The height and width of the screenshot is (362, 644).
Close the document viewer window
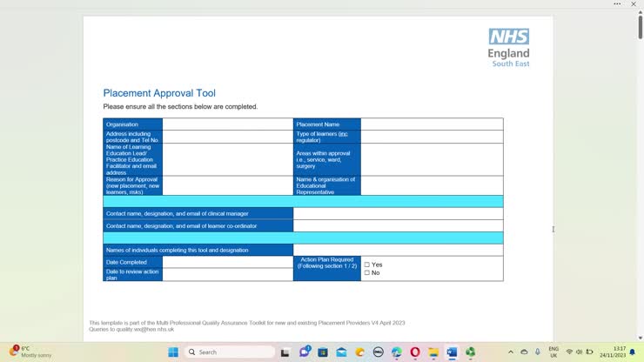pyautogui.click(x=634, y=4)
